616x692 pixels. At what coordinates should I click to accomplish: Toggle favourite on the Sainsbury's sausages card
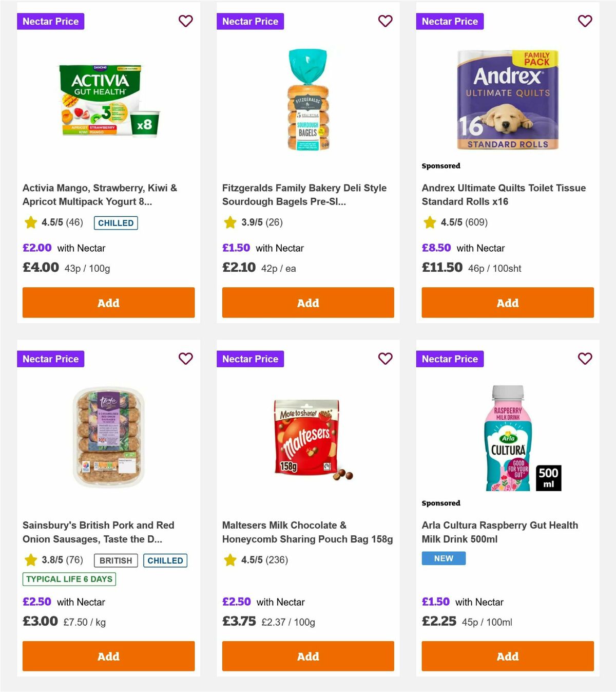(185, 359)
